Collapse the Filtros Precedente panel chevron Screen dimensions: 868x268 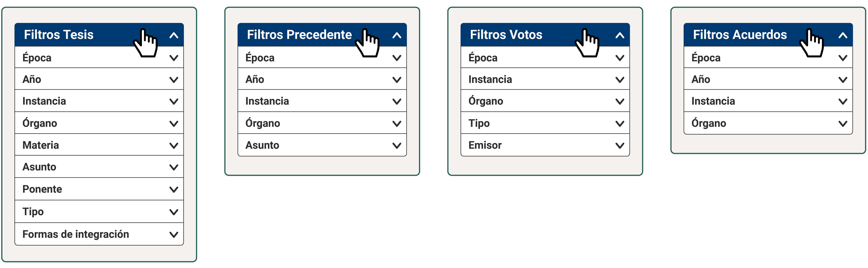pos(397,35)
